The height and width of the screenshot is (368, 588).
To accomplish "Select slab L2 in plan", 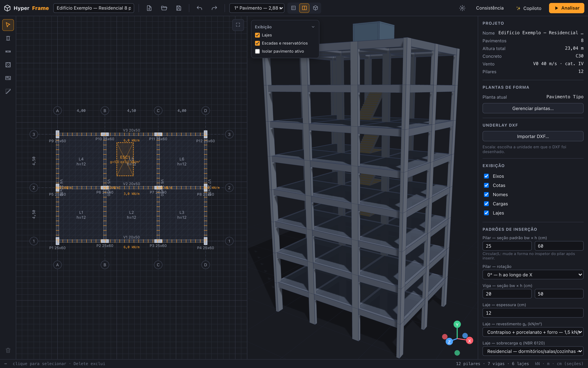I will pyautogui.click(x=131, y=215).
